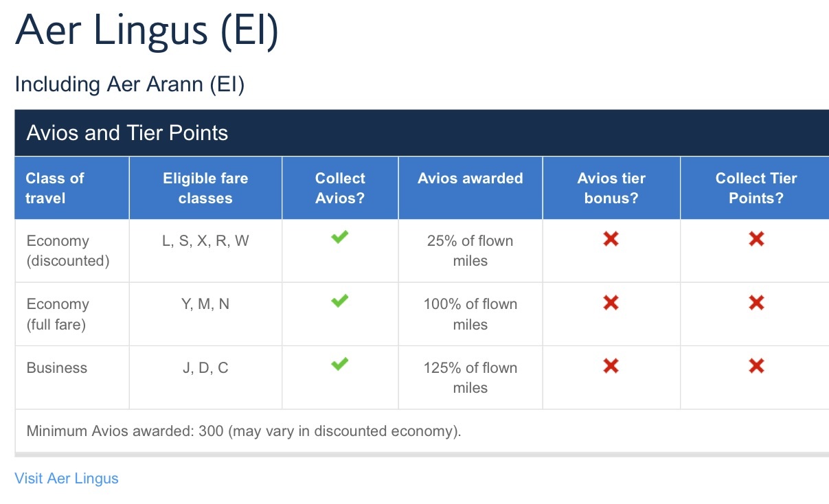Click the Class of travel column header

(x=55, y=188)
